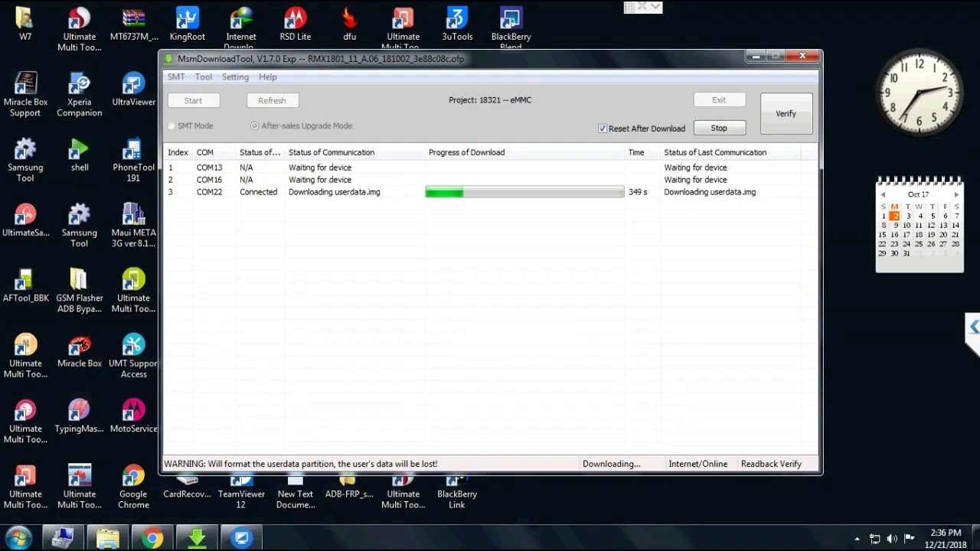Viewport: 980px width, 551px height.
Task: Open the Miracle Box desktop shortcut
Action: pyautogui.click(x=79, y=351)
